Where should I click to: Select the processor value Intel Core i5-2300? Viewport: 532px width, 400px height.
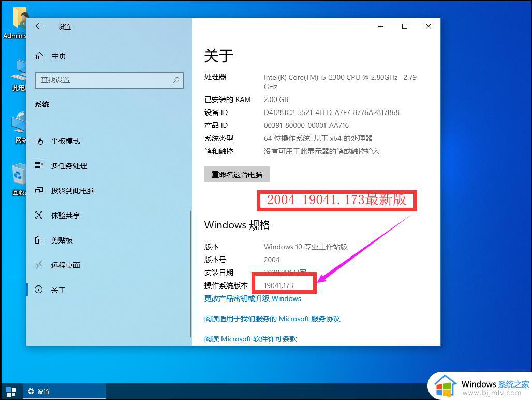coord(340,82)
